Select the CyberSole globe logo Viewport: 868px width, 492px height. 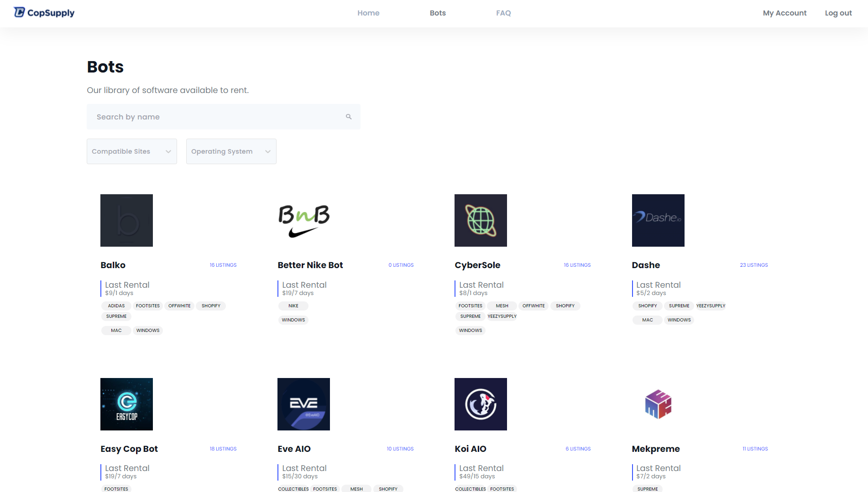click(x=481, y=220)
